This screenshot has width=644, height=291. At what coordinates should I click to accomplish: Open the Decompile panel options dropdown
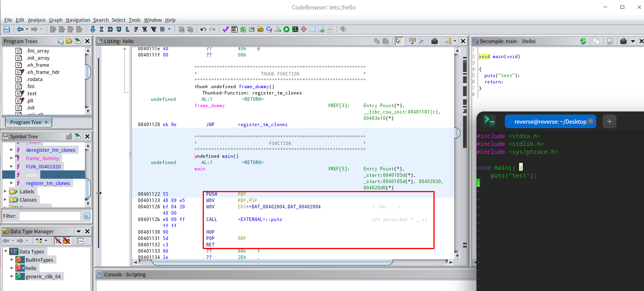click(633, 41)
